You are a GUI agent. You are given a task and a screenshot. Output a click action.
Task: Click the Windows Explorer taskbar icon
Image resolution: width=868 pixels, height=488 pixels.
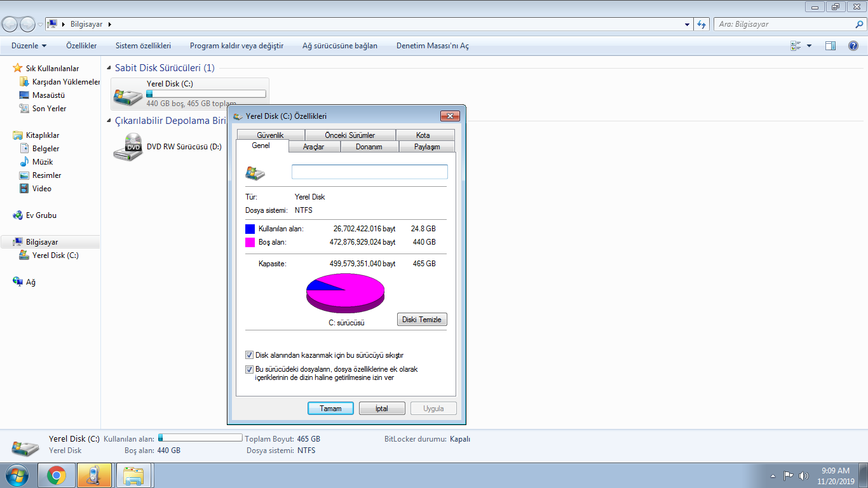tap(134, 475)
